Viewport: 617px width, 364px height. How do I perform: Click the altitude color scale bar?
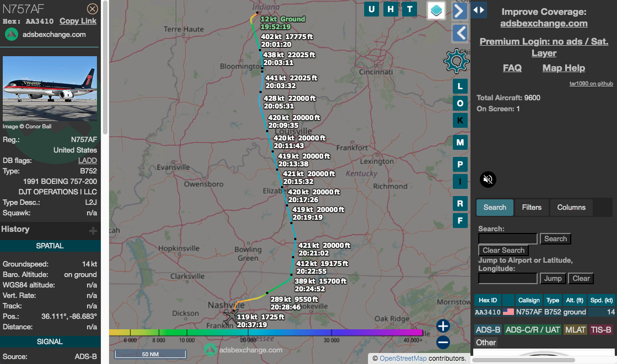(266, 333)
